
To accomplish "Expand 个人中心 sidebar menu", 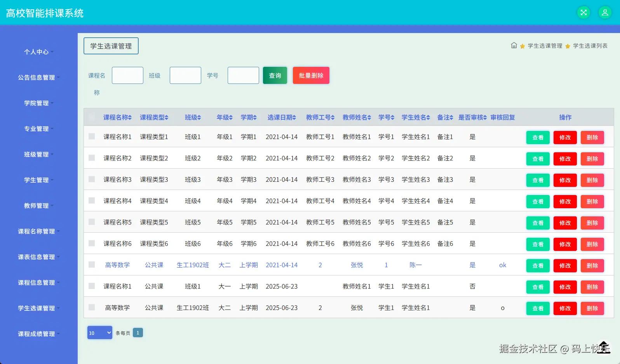I will [38, 52].
